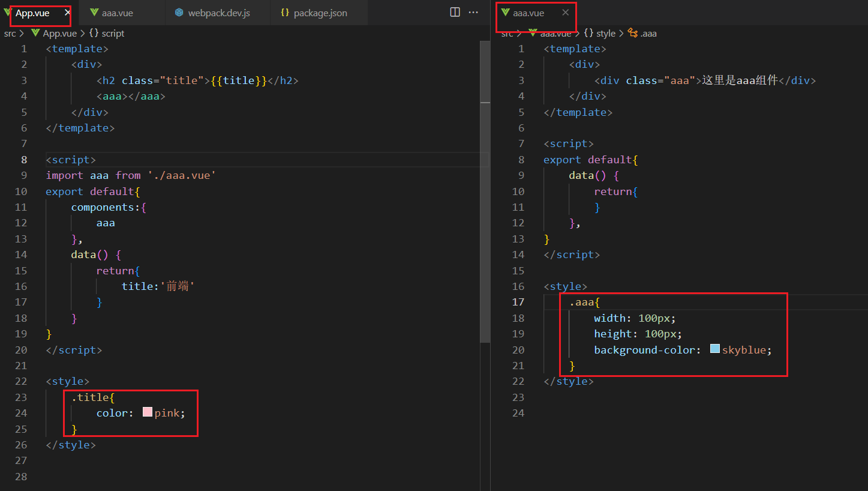This screenshot has height=491, width=868.
Task: Switch to the App.vue tab
Action: [33, 13]
